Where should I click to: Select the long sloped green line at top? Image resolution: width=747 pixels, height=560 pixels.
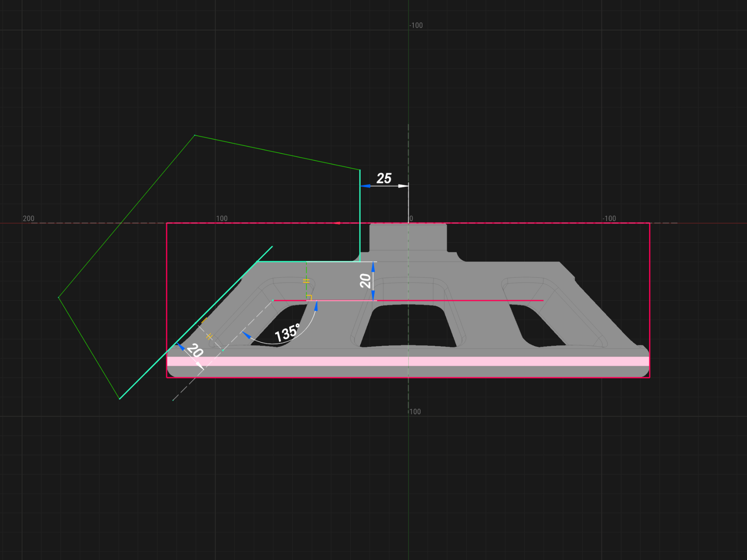277,152
